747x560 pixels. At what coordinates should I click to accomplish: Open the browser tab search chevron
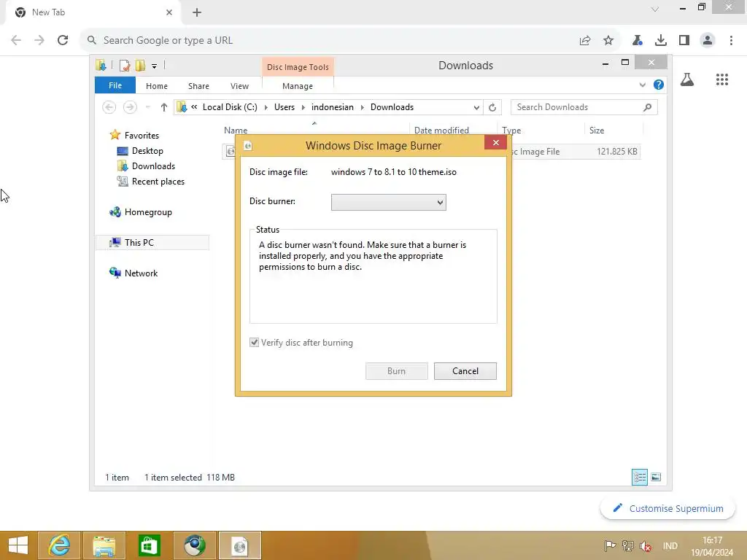click(655, 9)
